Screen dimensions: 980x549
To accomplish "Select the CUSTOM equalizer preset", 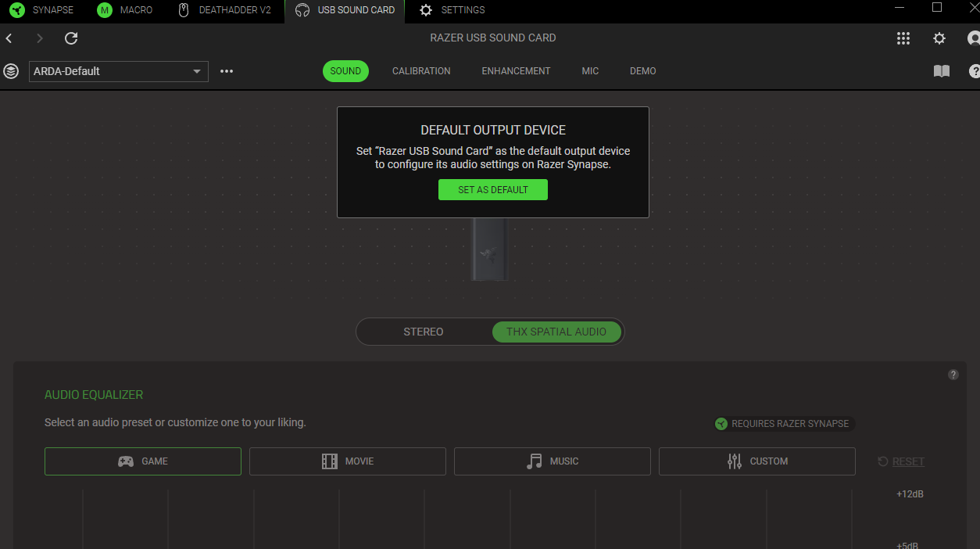I will point(757,461).
